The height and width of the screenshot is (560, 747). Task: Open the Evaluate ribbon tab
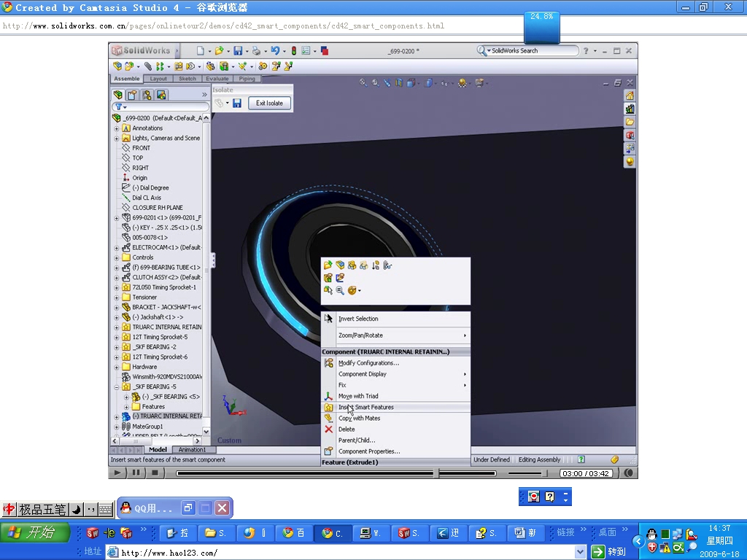[217, 78]
